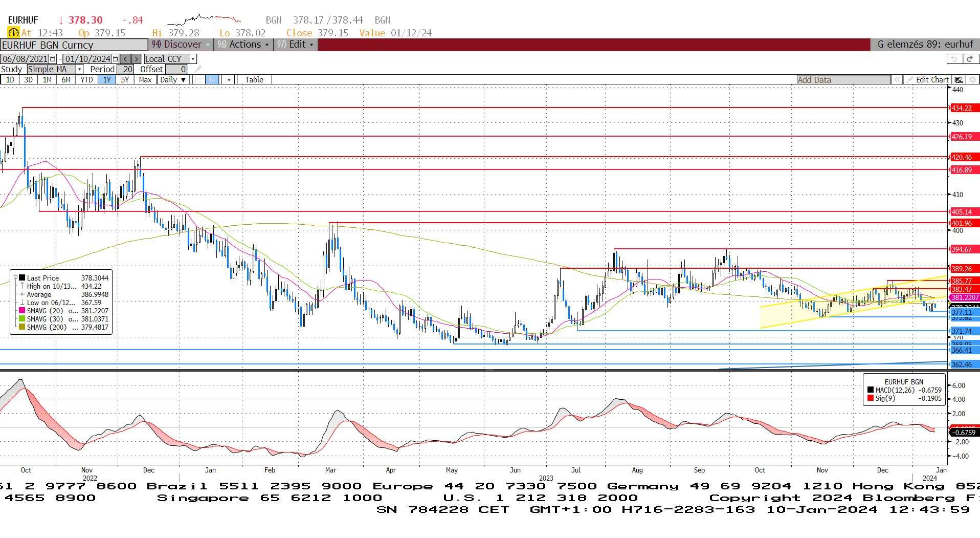Image resolution: width=980 pixels, height=538 pixels.
Task: Click the study pencil edit icon
Action: click(x=198, y=69)
